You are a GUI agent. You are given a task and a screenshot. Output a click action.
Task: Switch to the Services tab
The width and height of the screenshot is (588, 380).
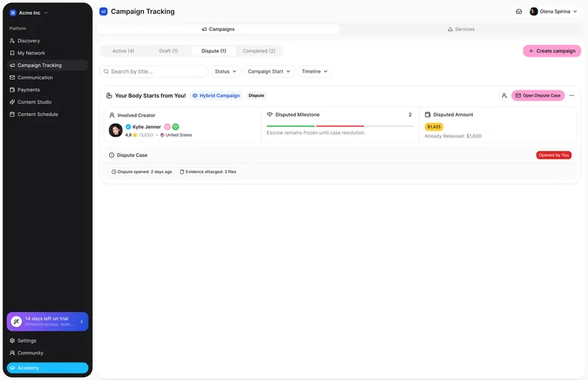coord(461,29)
